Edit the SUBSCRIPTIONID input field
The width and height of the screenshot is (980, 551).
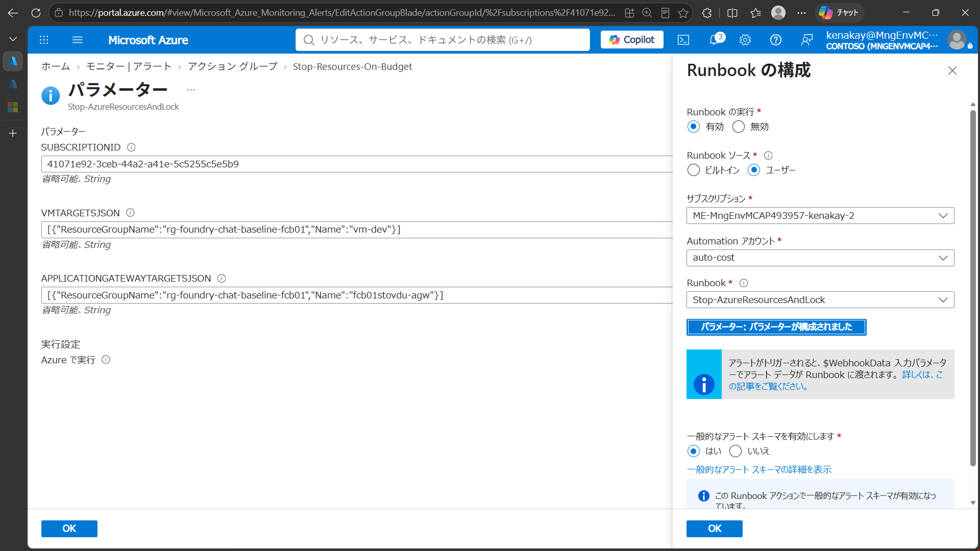point(357,164)
